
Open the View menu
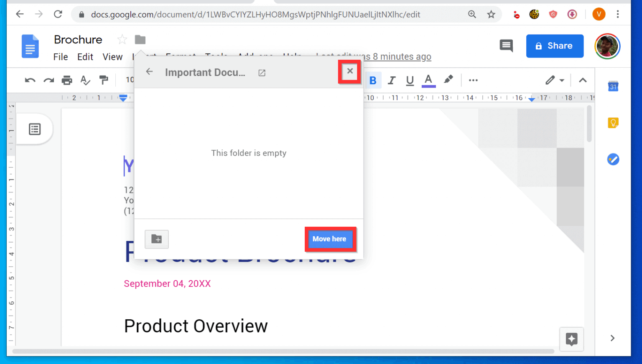point(112,57)
